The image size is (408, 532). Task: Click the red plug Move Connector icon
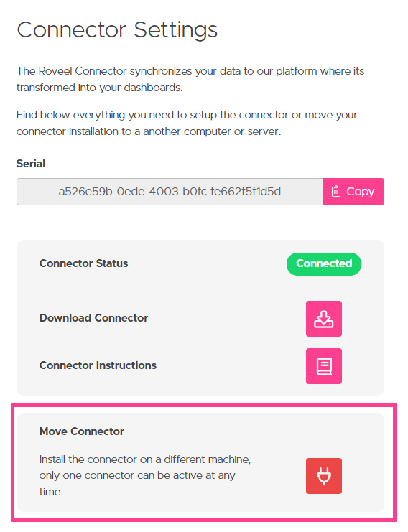pos(323,476)
